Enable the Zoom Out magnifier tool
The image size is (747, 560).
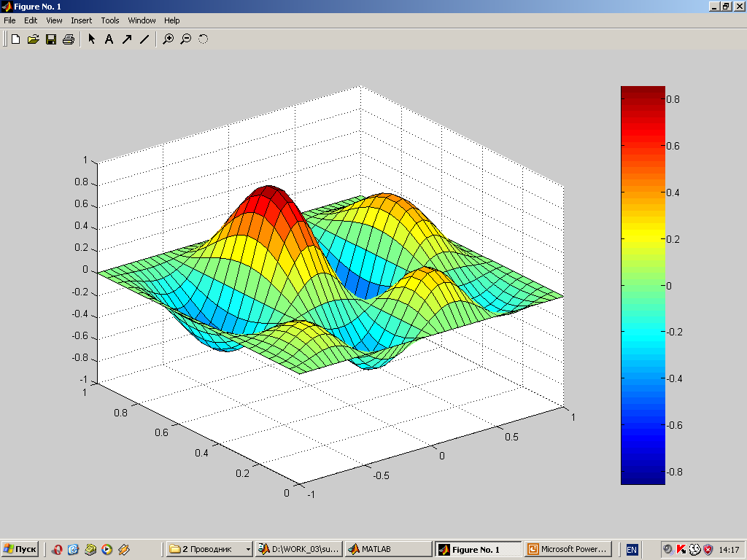click(x=186, y=39)
